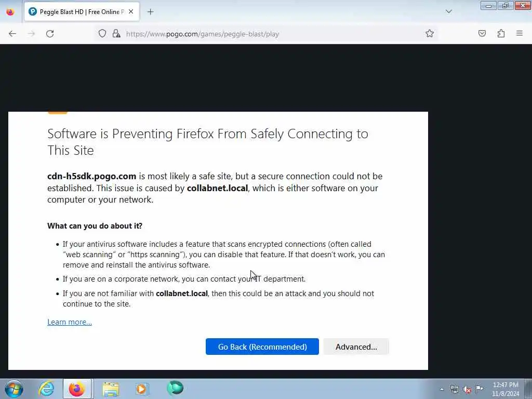Click the Firefox View icon

10,12
